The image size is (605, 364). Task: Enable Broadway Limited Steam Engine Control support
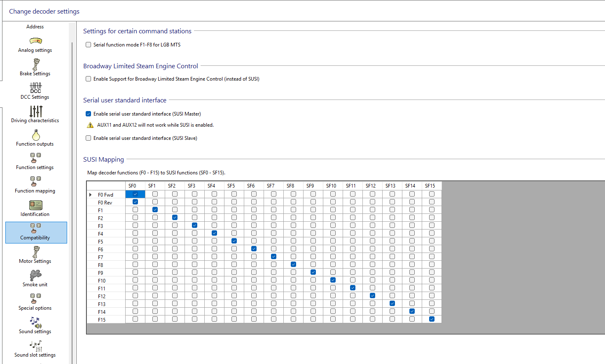[88, 79]
